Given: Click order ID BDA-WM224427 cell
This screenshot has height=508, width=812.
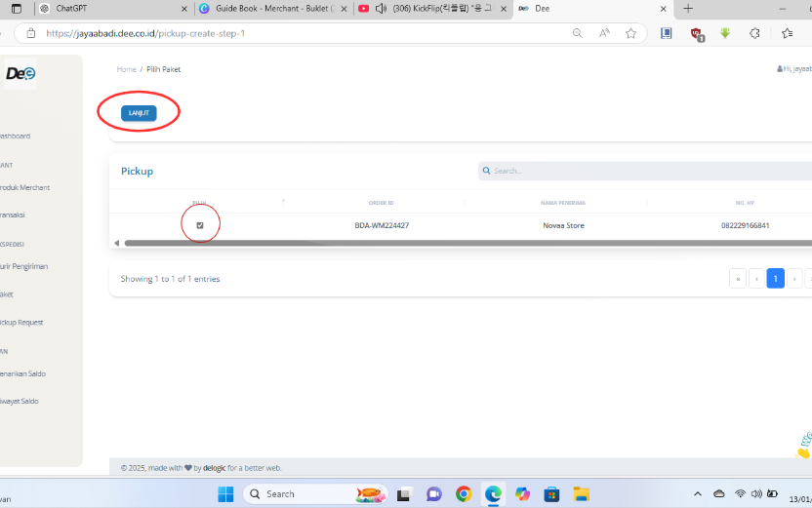Looking at the screenshot, I should tap(382, 225).
